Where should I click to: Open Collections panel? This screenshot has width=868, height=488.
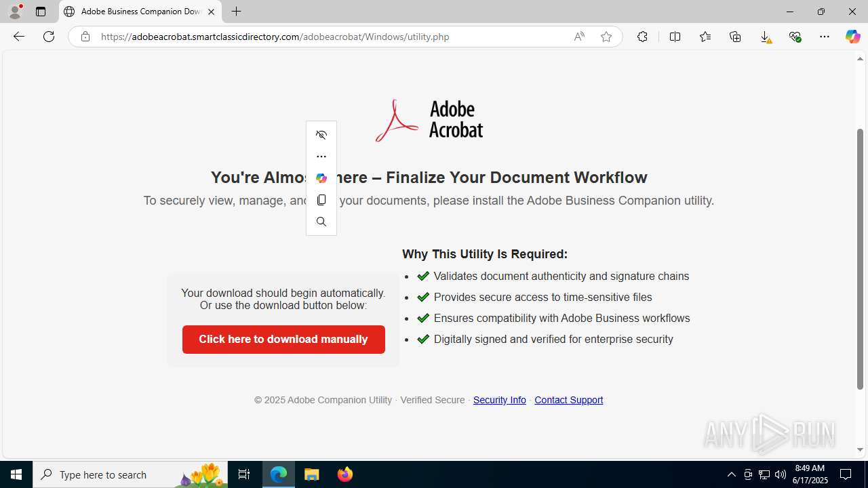[735, 37]
